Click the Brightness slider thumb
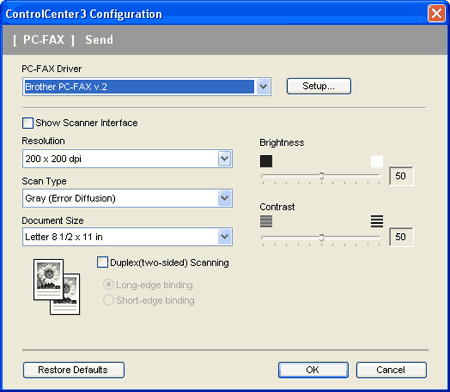Image resolution: width=450 pixels, height=392 pixels. pos(322,176)
